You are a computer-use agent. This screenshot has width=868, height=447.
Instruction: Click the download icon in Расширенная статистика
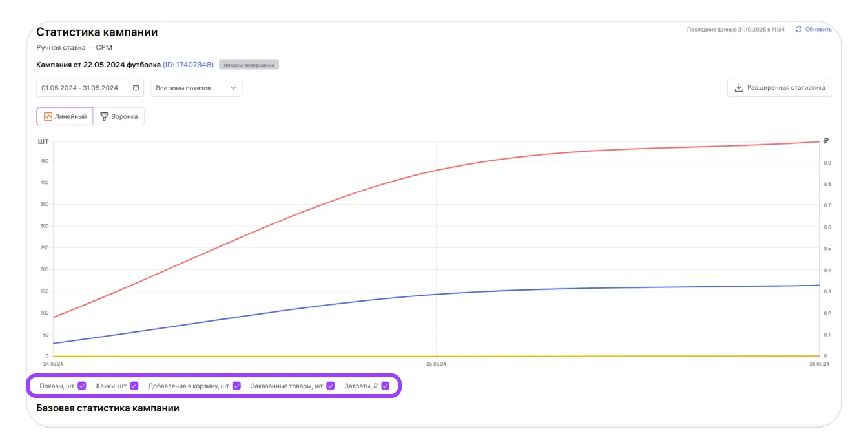tap(739, 88)
